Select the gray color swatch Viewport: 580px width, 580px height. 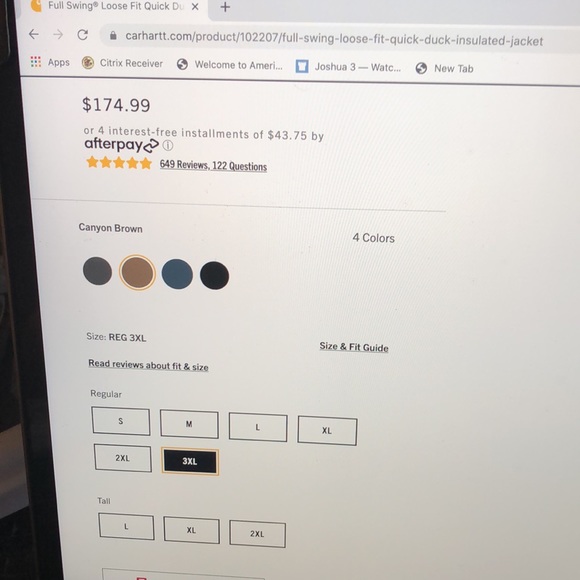pyautogui.click(x=97, y=271)
